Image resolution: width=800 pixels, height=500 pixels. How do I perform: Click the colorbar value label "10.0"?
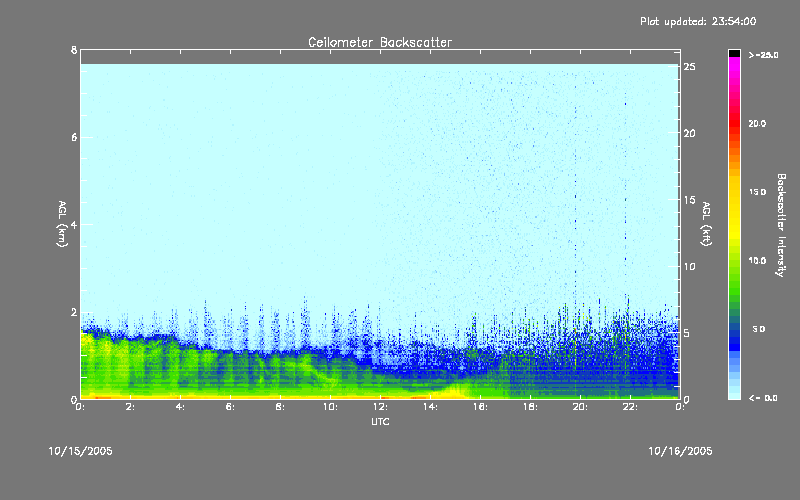click(757, 261)
